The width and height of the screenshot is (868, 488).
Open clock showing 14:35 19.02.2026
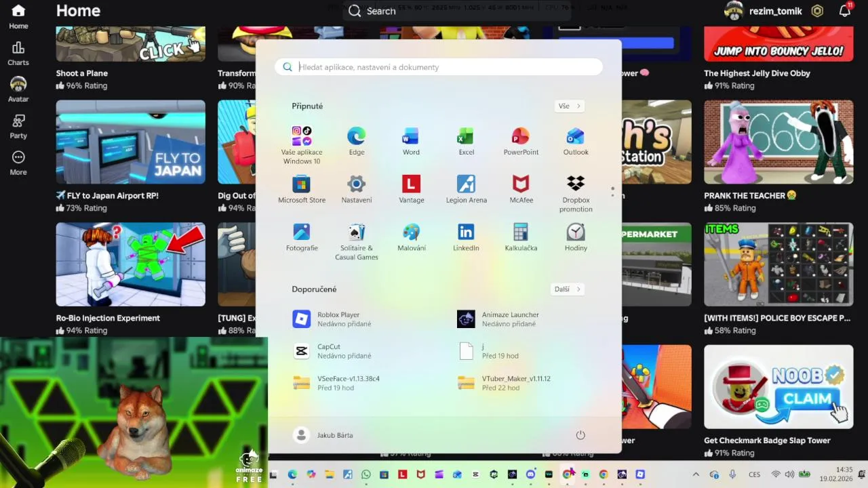click(x=835, y=474)
